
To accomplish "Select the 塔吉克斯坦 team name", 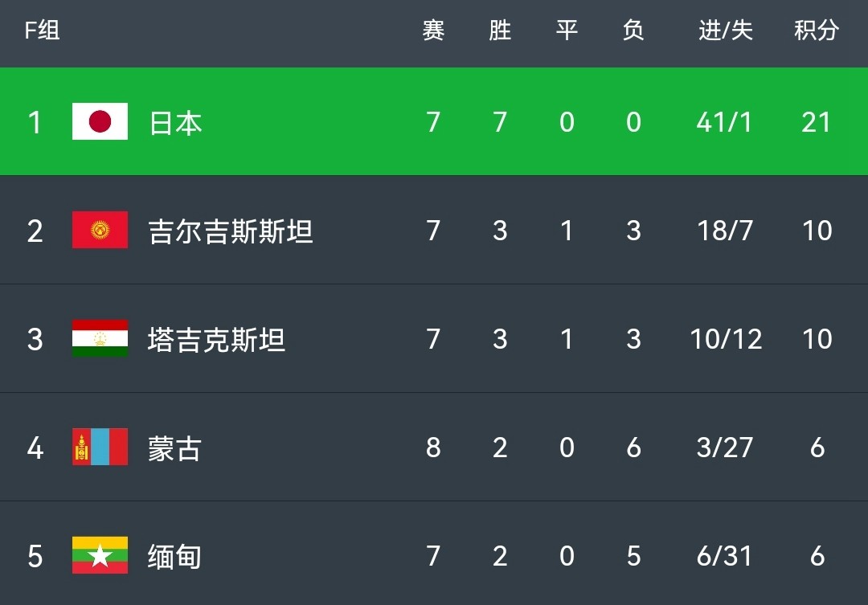I will tap(216, 339).
